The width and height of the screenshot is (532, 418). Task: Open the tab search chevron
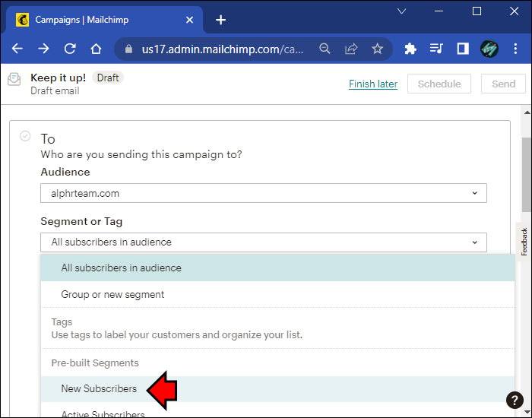click(402, 11)
